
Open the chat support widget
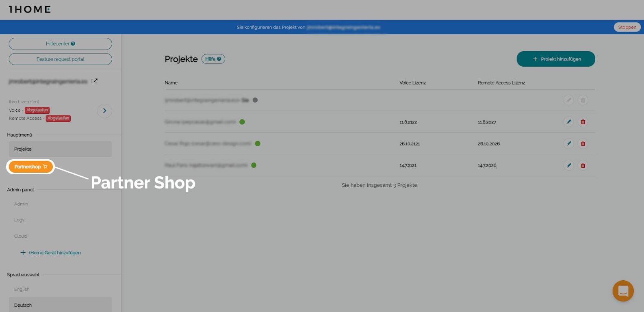(623, 291)
